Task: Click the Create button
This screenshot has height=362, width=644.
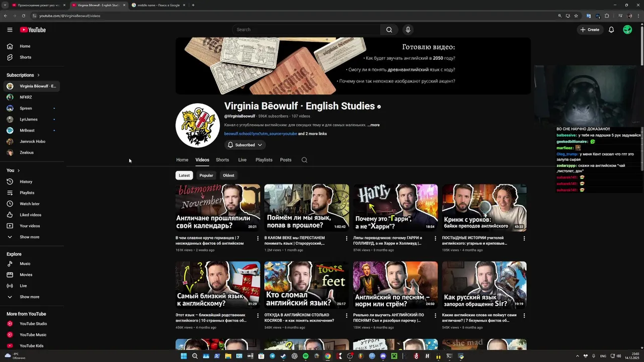Action: point(590,30)
